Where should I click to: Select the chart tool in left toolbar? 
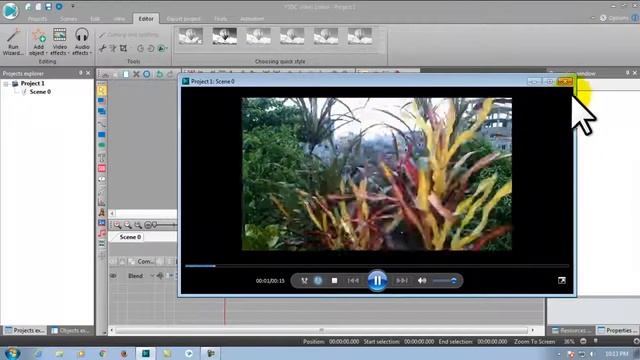(102, 202)
